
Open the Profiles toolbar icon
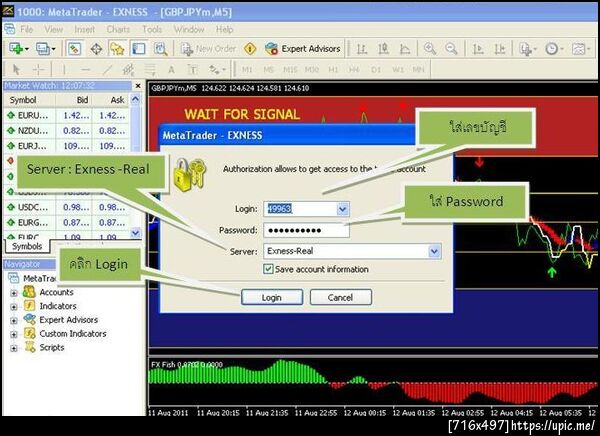[45, 49]
